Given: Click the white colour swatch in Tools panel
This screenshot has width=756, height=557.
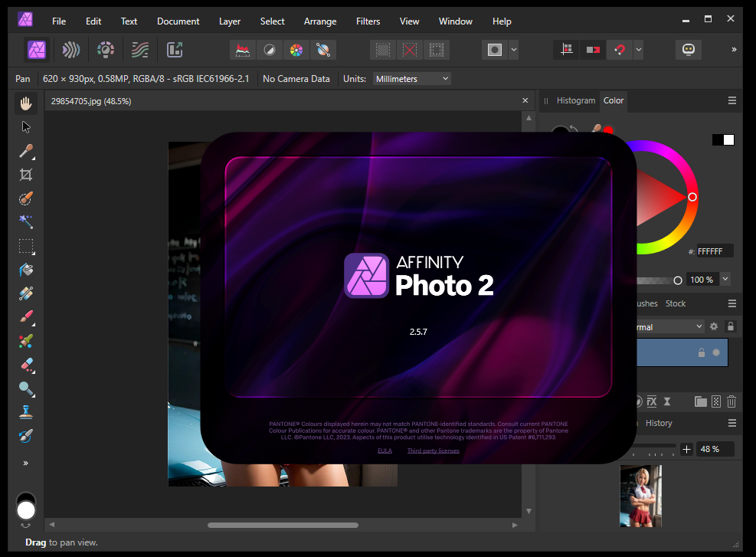Looking at the screenshot, I should tap(26, 510).
